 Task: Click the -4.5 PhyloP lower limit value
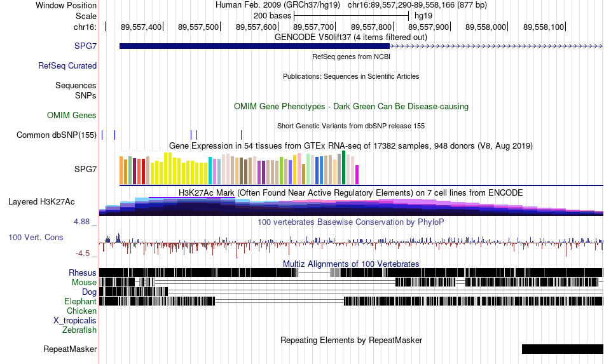(x=83, y=253)
